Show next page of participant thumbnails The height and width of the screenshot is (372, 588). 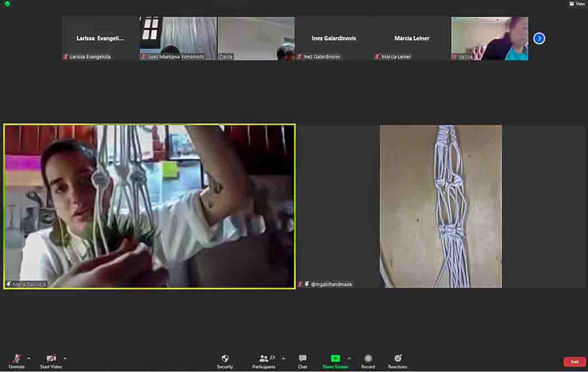539,38
